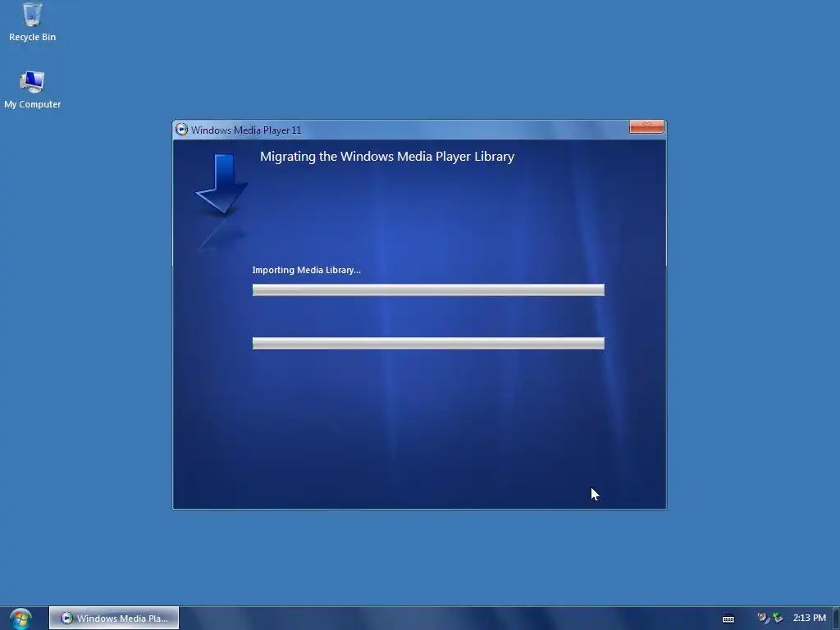Click the "Migrating the Windows Media Player Library" heading

coord(387,157)
